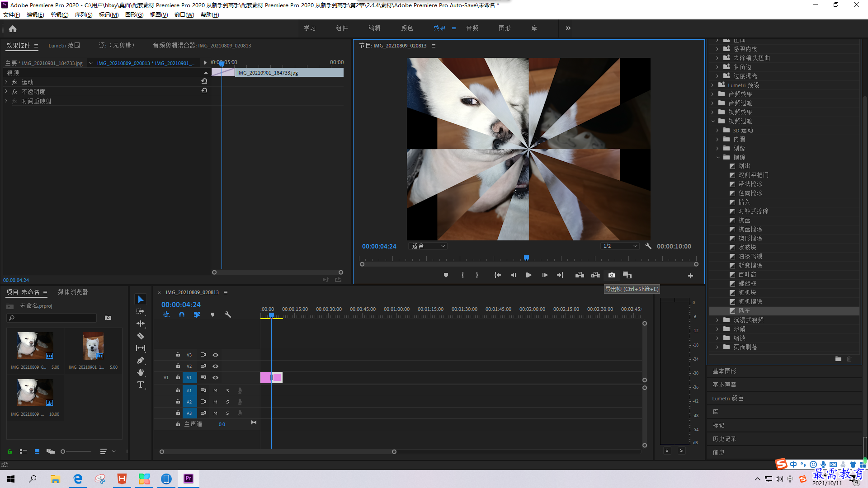Image resolution: width=868 pixels, height=488 pixels.
Task: Select the Ripple Edit tool
Action: (x=141, y=324)
